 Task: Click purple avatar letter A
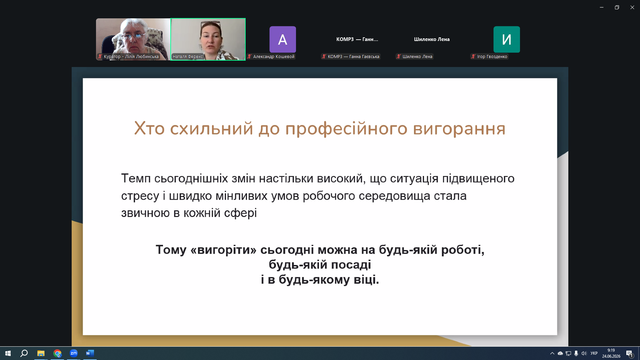[282, 39]
